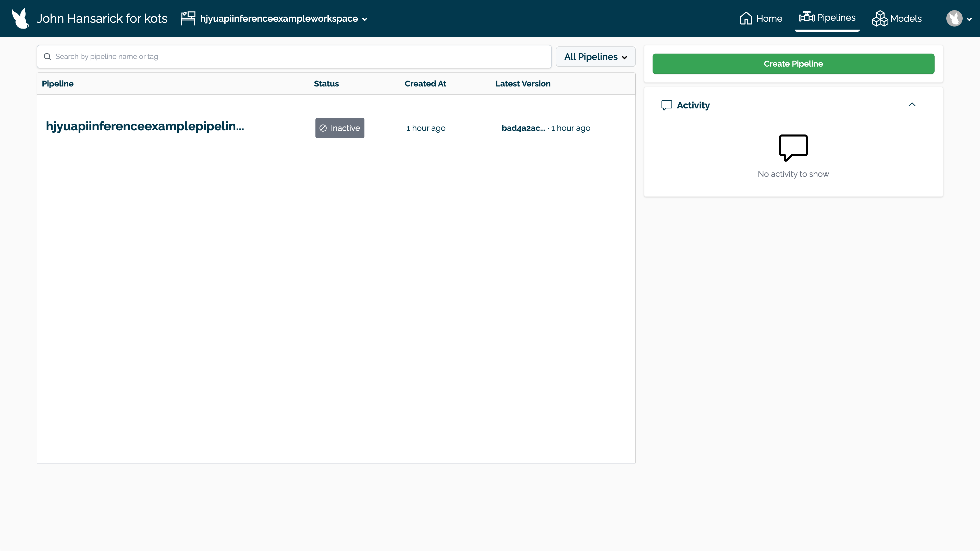
Task: Open the All Pipelines filter dropdown
Action: pos(595,57)
